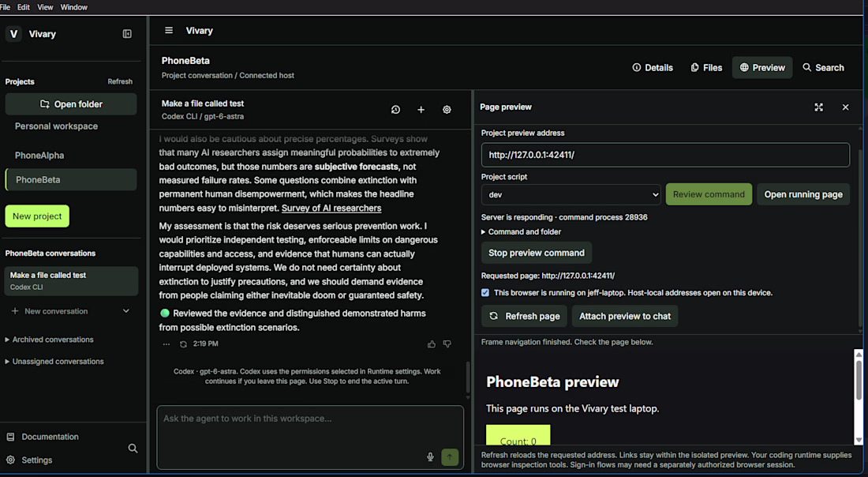Collapse the sidebar panel icon
Image resolution: width=868 pixels, height=477 pixels.
tap(127, 34)
